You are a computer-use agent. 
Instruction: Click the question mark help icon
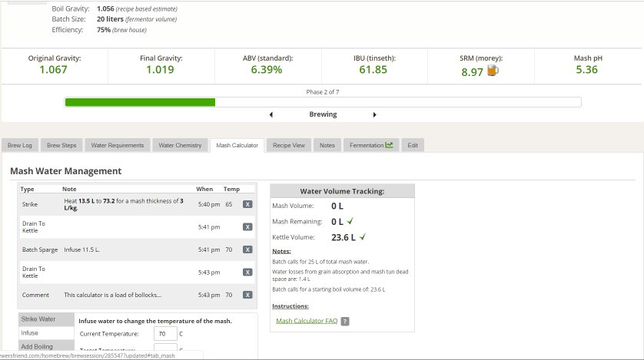pyautogui.click(x=345, y=322)
